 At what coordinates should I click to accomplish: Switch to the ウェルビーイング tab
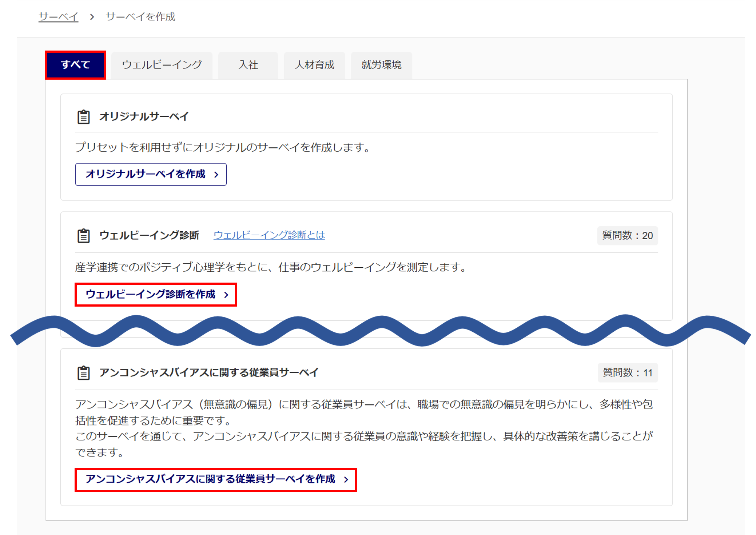162,65
